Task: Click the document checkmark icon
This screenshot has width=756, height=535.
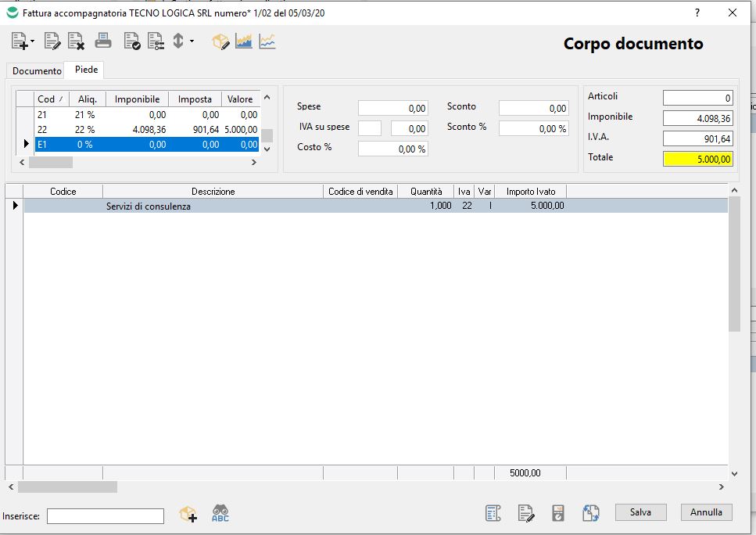Action: tap(132, 41)
